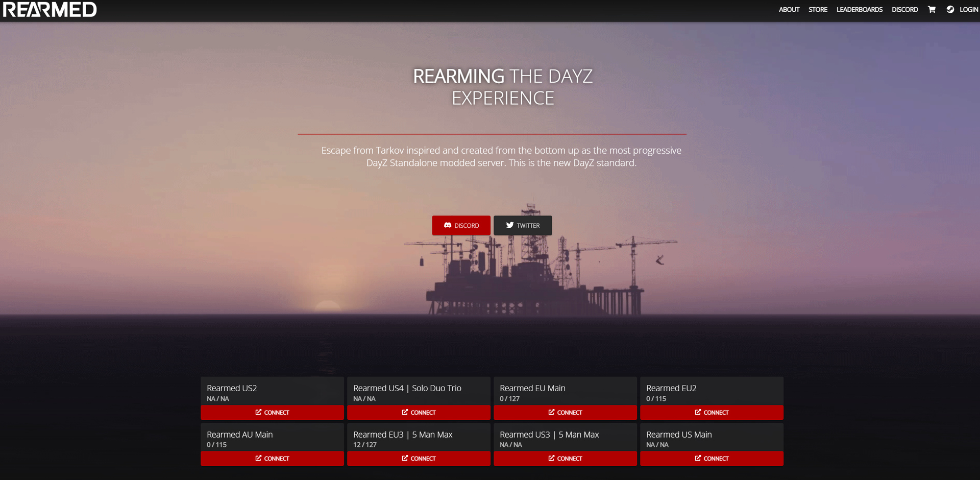
Task: Connect to Rearmed US4 Solo Duo Trio
Action: point(419,413)
